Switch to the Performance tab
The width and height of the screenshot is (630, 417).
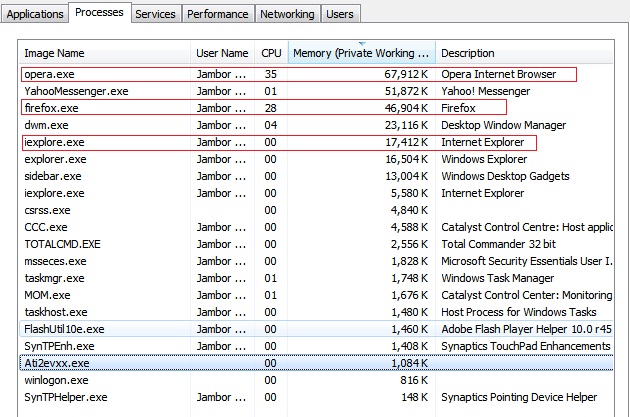[x=218, y=14]
